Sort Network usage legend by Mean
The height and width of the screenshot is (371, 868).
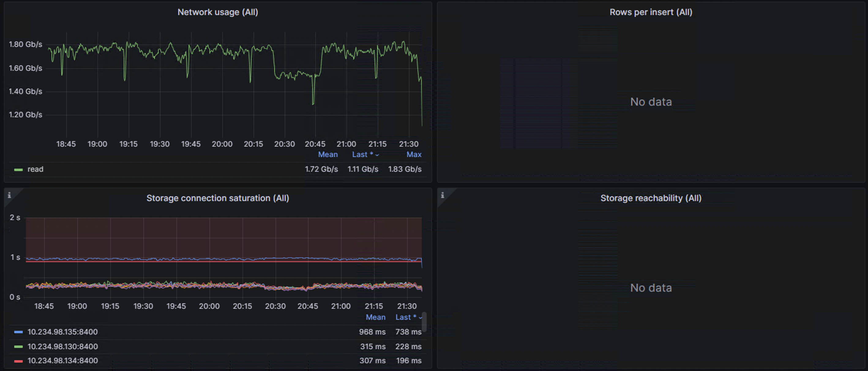click(328, 155)
